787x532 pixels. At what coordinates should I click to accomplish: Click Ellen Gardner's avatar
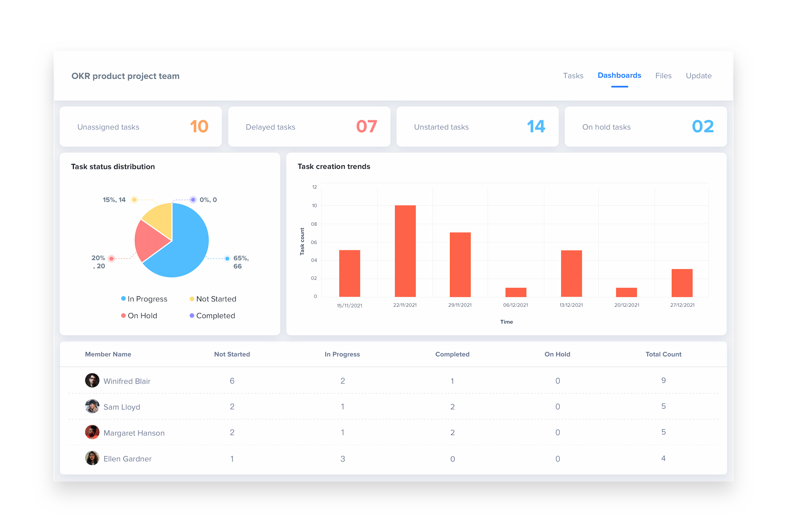(92, 458)
